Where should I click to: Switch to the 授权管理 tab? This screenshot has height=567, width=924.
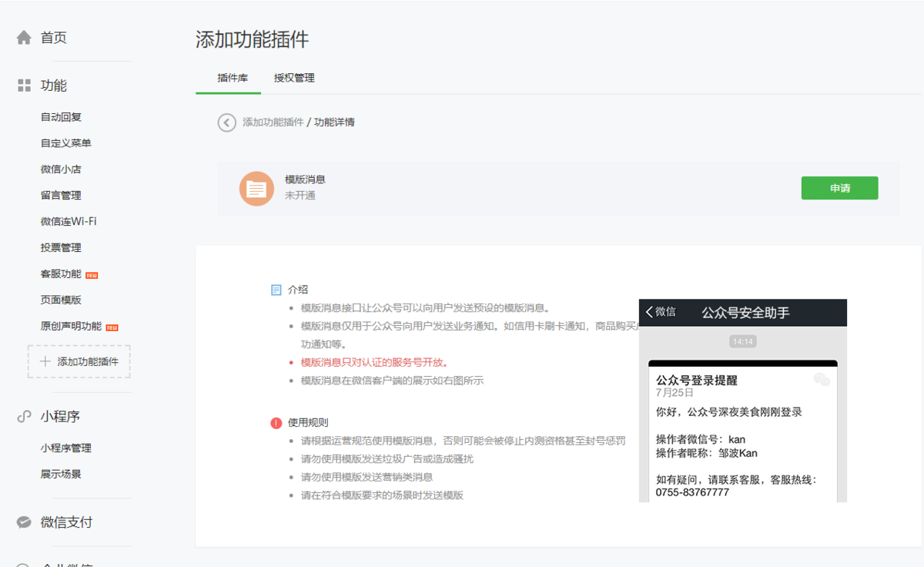294,78
